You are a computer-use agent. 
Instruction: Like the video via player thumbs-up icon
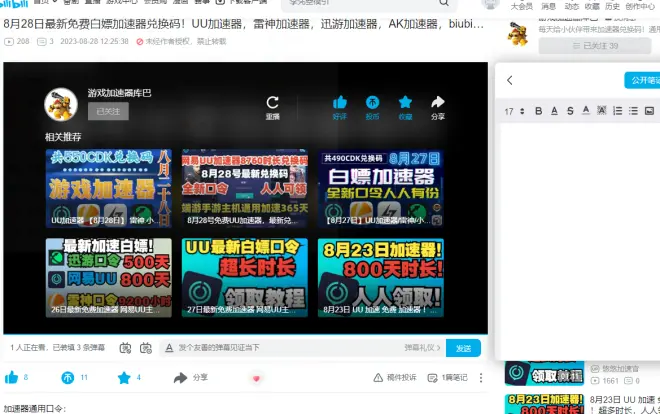click(340, 102)
